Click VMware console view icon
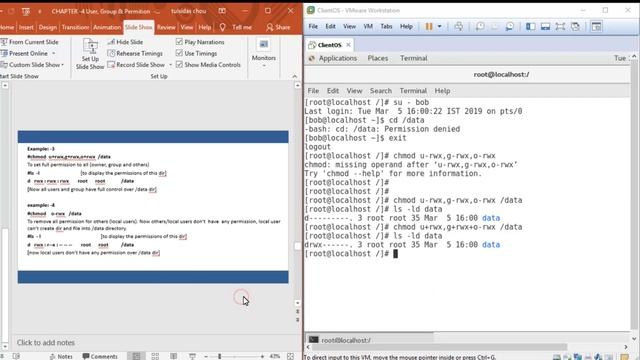The height and width of the screenshot is (360, 640). tap(596, 27)
